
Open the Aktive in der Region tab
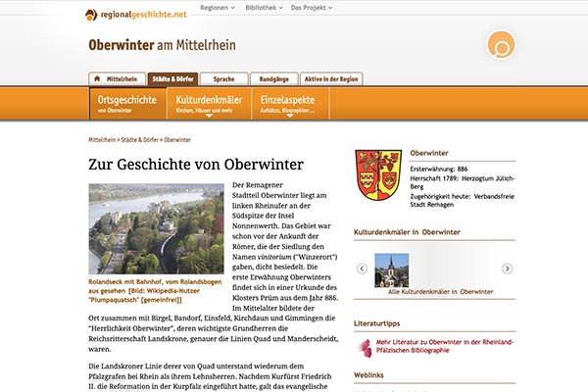[331, 78]
